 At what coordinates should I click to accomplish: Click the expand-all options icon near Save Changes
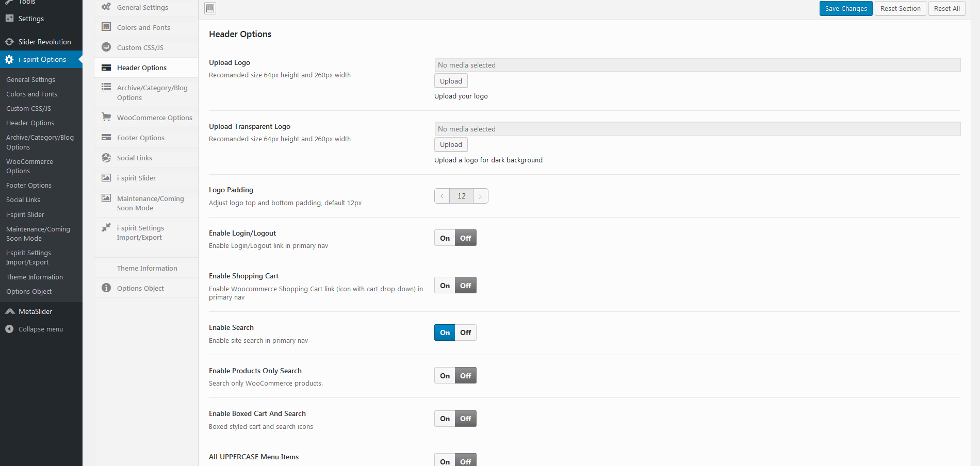coord(210,8)
